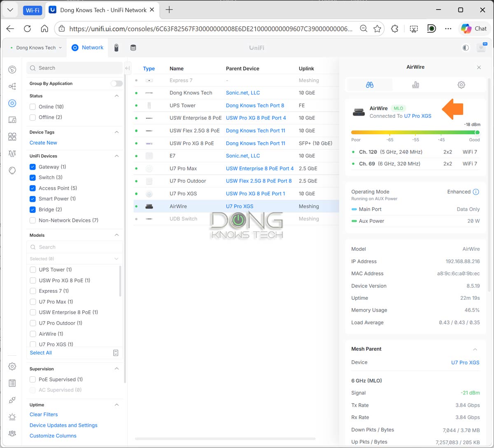Viewport: 494px width, 448px height.
Task: Uncheck the Smart Power (1) filter
Action: [33, 199]
